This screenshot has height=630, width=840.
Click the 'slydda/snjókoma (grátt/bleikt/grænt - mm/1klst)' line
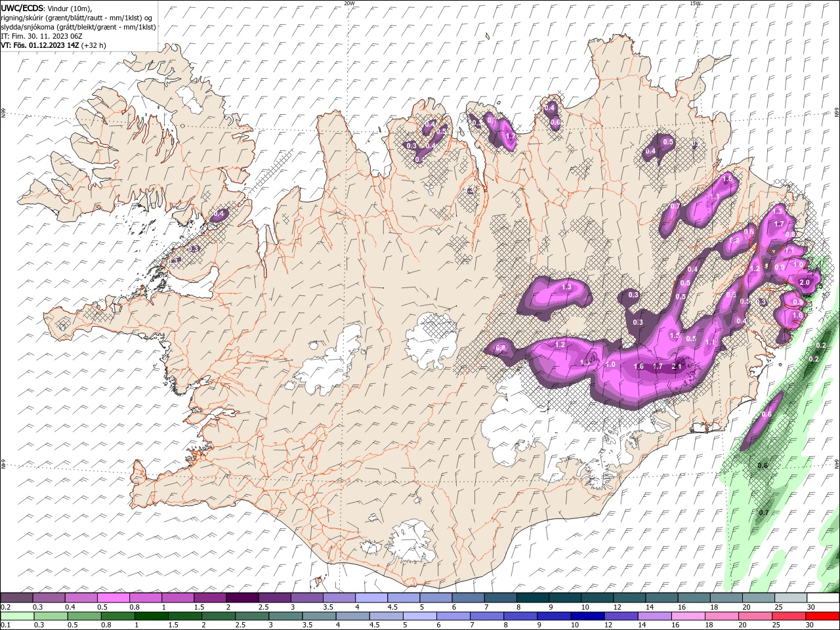[x=78, y=27]
